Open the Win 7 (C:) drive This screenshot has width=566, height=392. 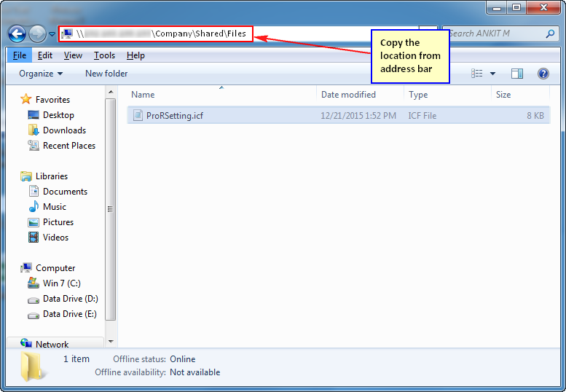click(x=60, y=283)
